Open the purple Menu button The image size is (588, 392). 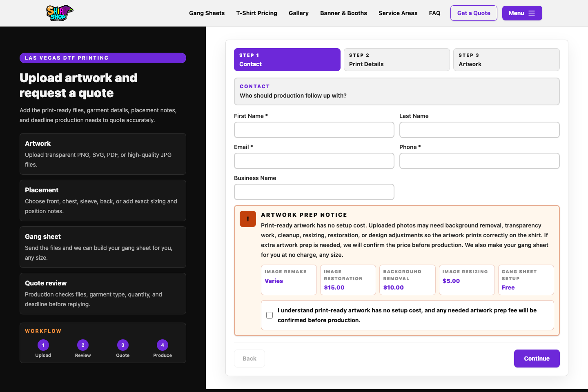coord(522,13)
